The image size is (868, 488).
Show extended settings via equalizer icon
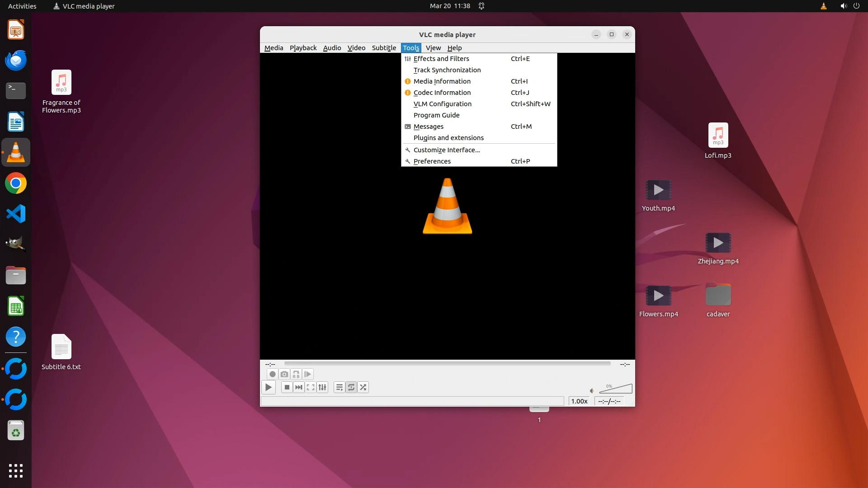(x=322, y=387)
